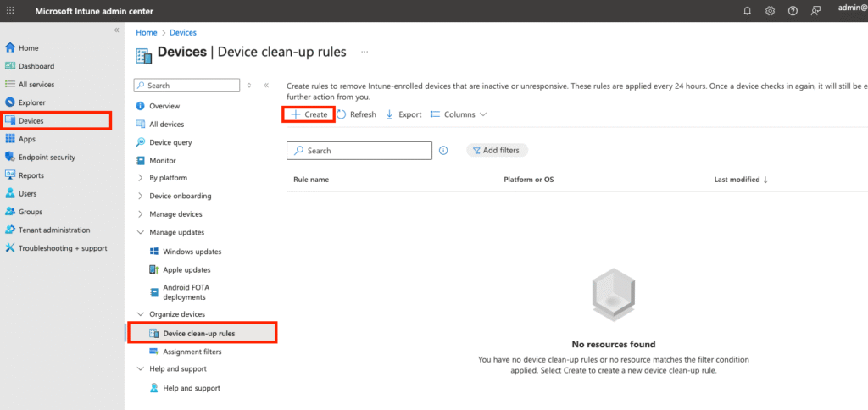
Task: Select Endpoint security in the sidebar
Action: point(47,157)
